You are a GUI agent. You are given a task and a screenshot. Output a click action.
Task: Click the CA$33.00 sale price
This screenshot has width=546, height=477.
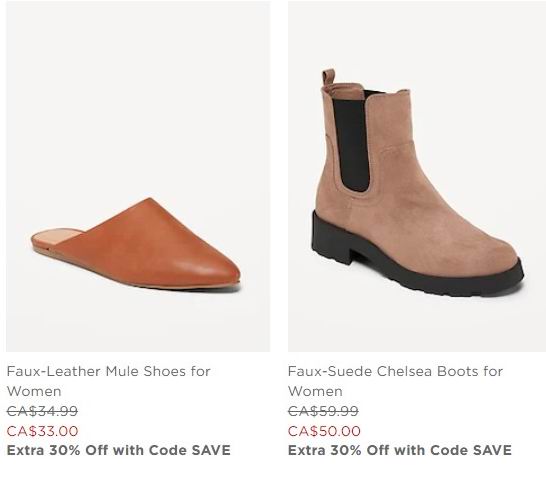tap(42, 431)
